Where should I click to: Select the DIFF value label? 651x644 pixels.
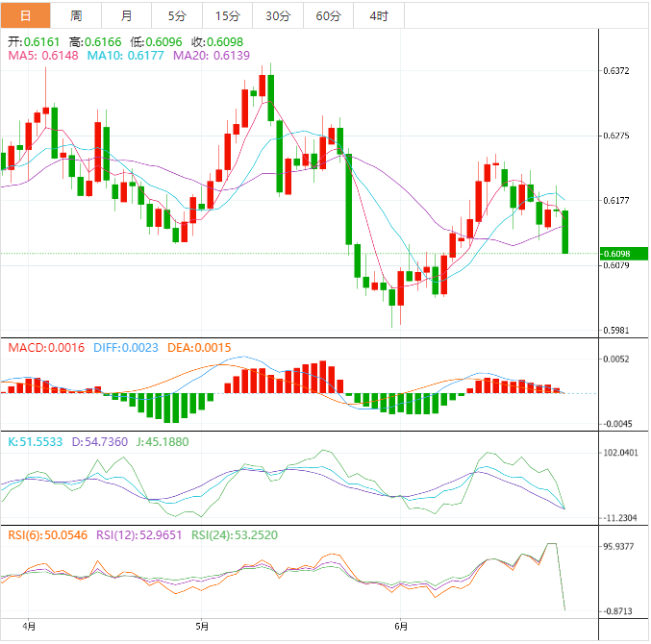click(x=126, y=347)
